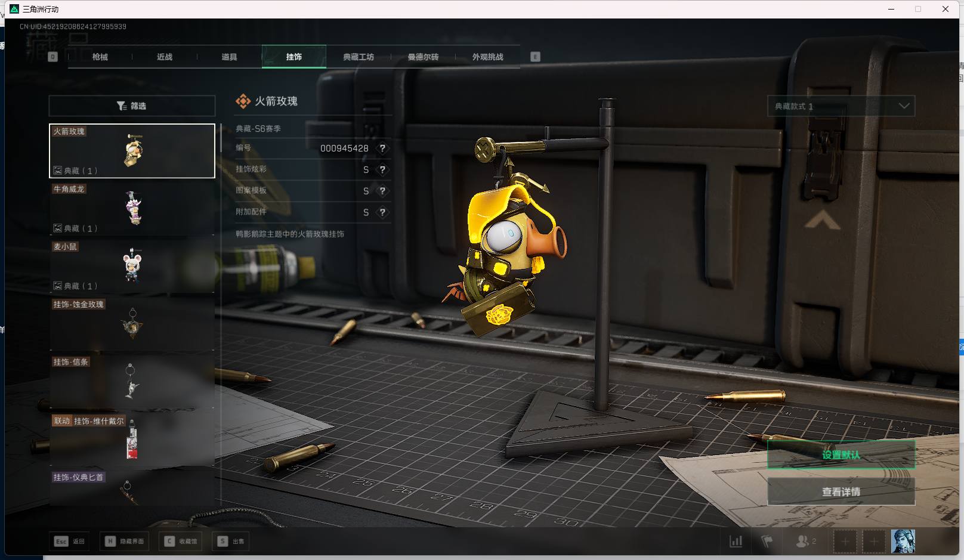Open the friends list icon

[x=805, y=542]
